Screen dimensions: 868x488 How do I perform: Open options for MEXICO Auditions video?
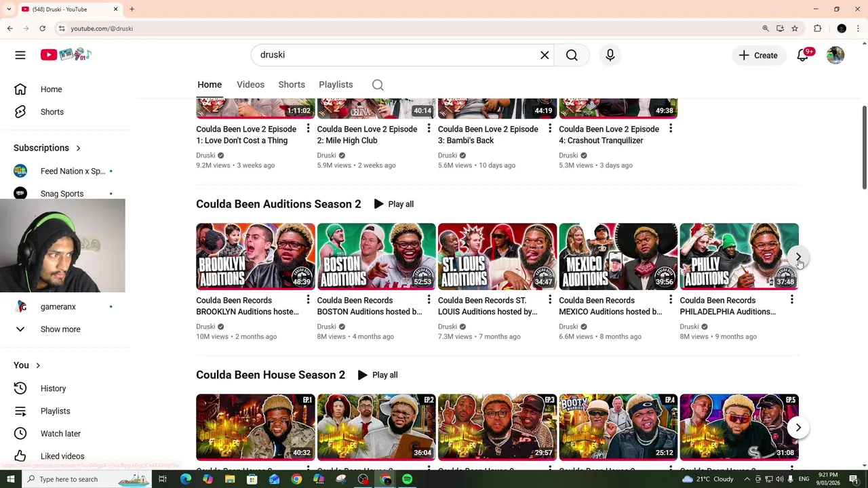[671, 300]
